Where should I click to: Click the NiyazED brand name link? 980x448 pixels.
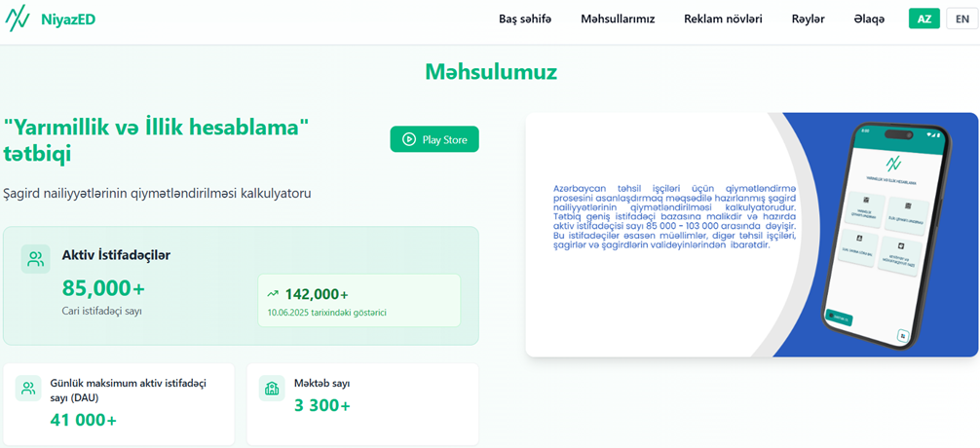pos(67,19)
